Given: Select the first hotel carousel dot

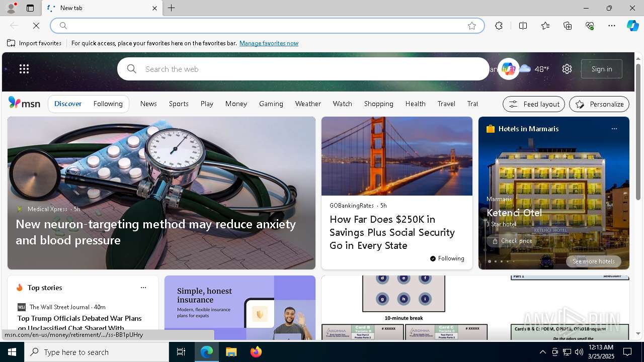Looking at the screenshot, I should (489, 261).
